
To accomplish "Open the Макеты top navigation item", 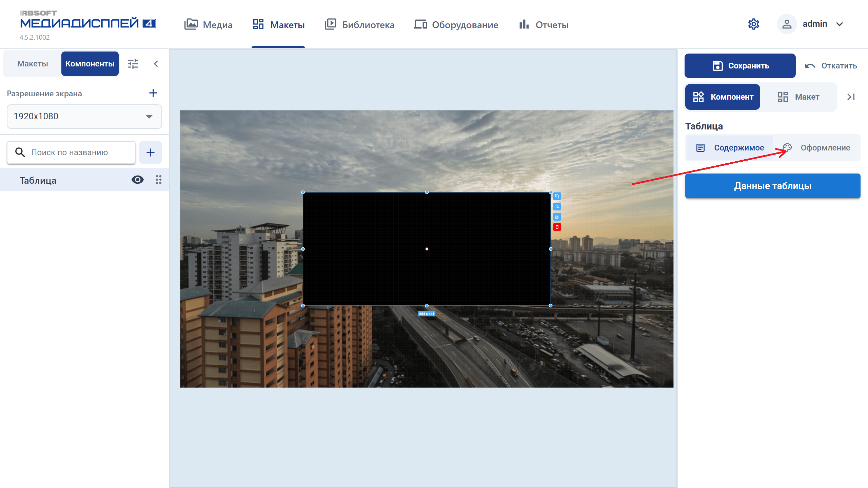I will tap(278, 24).
